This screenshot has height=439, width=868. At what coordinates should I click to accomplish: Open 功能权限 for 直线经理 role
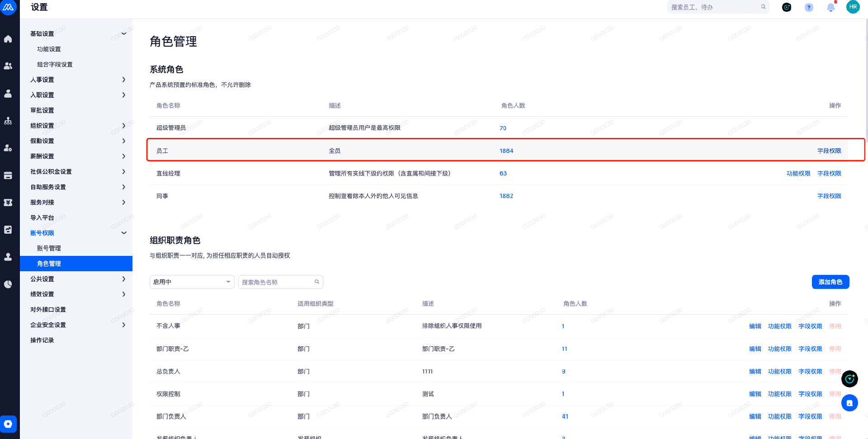coord(798,174)
